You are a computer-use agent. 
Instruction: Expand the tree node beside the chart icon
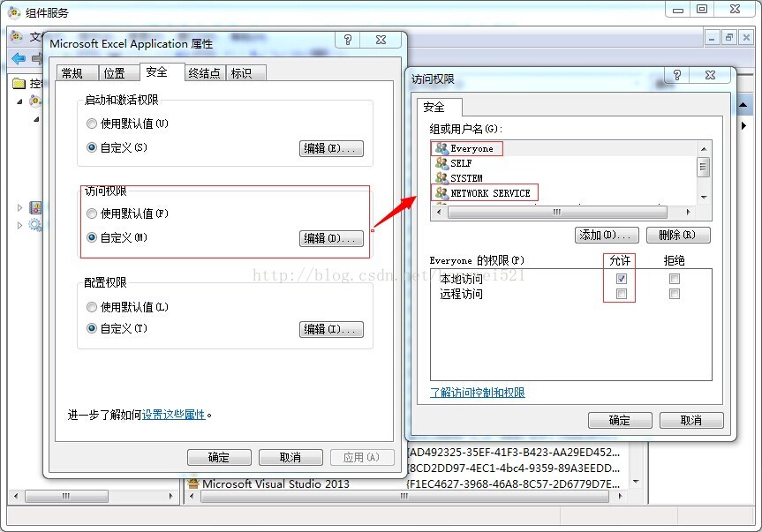tap(19, 207)
